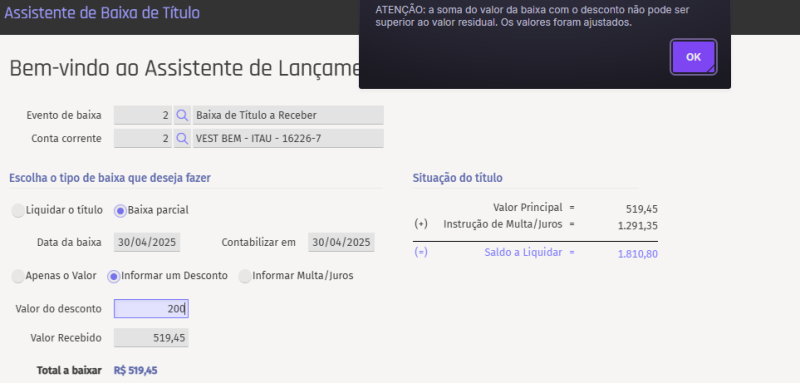The image size is (800, 383).
Task: Click the Valor Recebido field
Action: (x=151, y=338)
